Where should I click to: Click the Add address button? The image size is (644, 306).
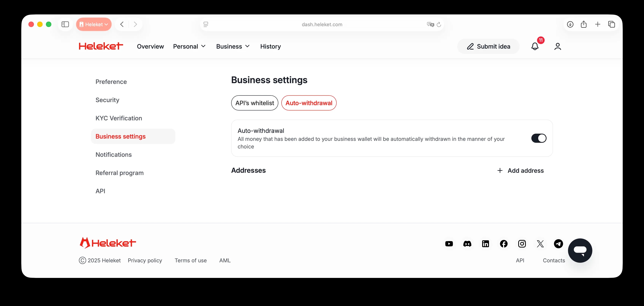[521, 170]
